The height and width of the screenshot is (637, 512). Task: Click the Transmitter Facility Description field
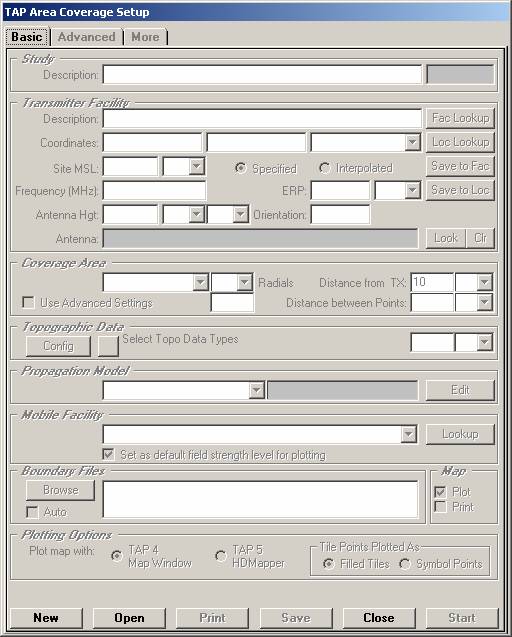click(x=262, y=119)
